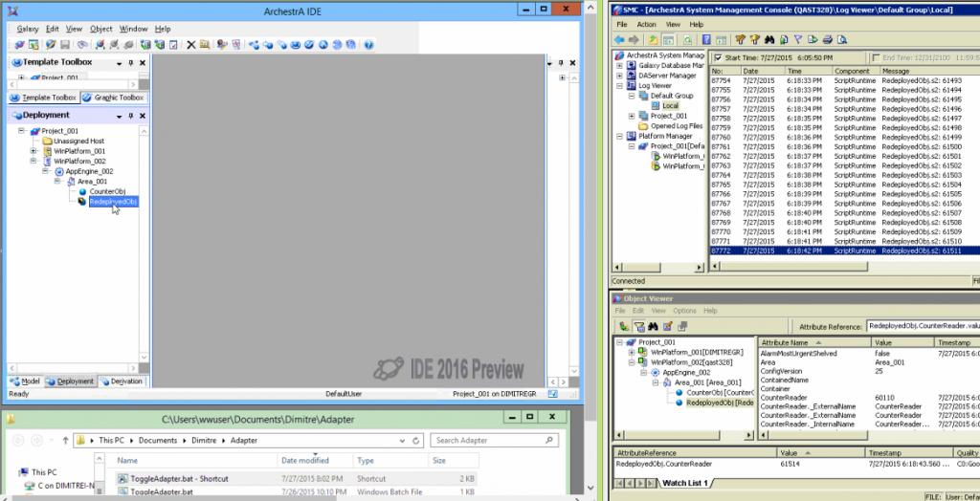Image resolution: width=980 pixels, height=501 pixels.
Task: Collapse the WinPlatform_002 node in Deployment tree
Action: pos(34,162)
